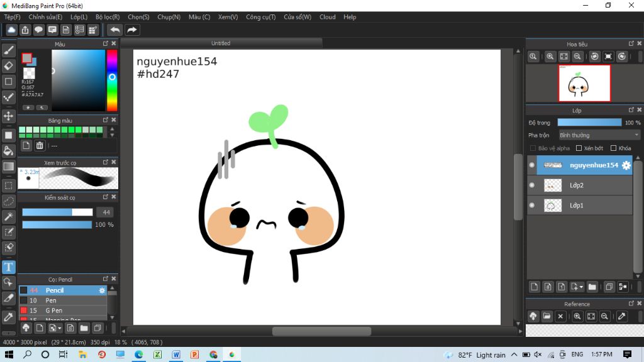The image size is (644, 362).
Task: Select the Eraser tool
Action: pos(9,65)
